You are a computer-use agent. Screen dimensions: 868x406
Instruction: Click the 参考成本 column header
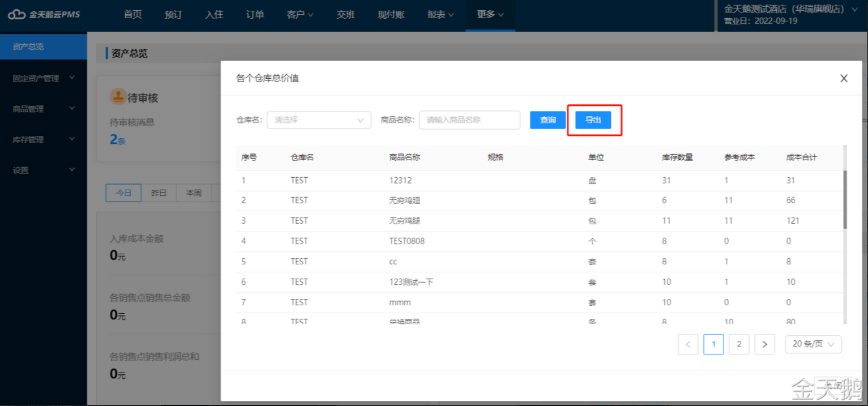point(739,157)
